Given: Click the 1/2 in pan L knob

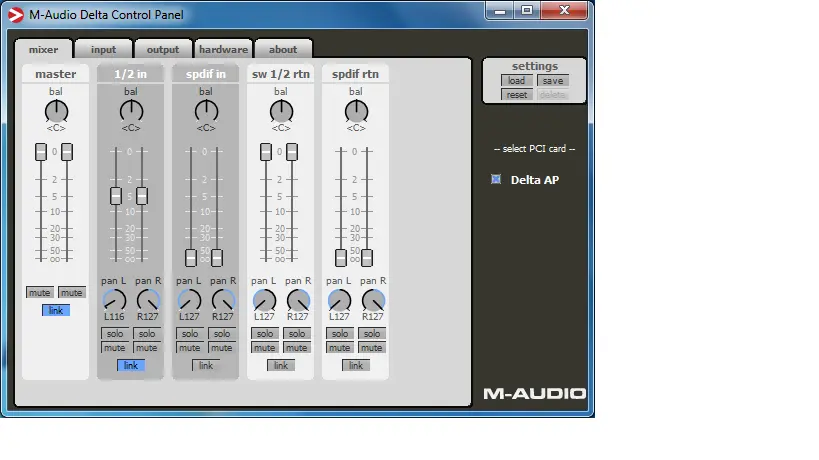Looking at the screenshot, I should [x=114, y=301].
